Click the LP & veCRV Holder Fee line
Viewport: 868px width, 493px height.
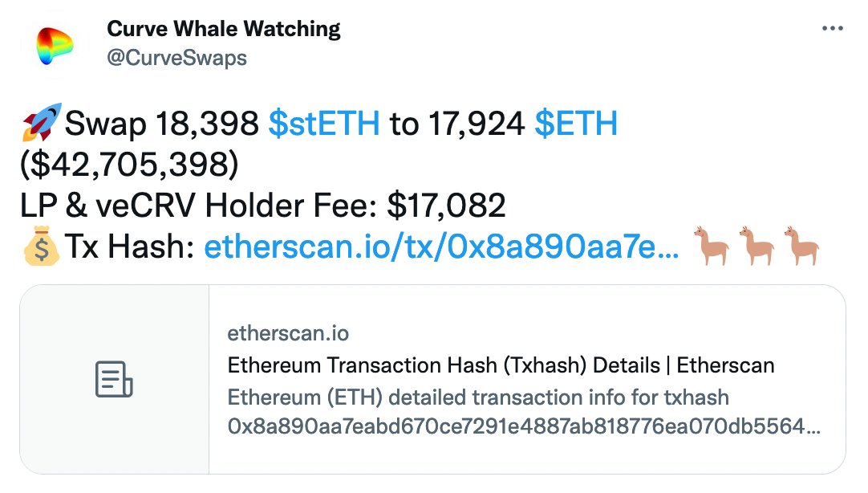[x=263, y=207]
